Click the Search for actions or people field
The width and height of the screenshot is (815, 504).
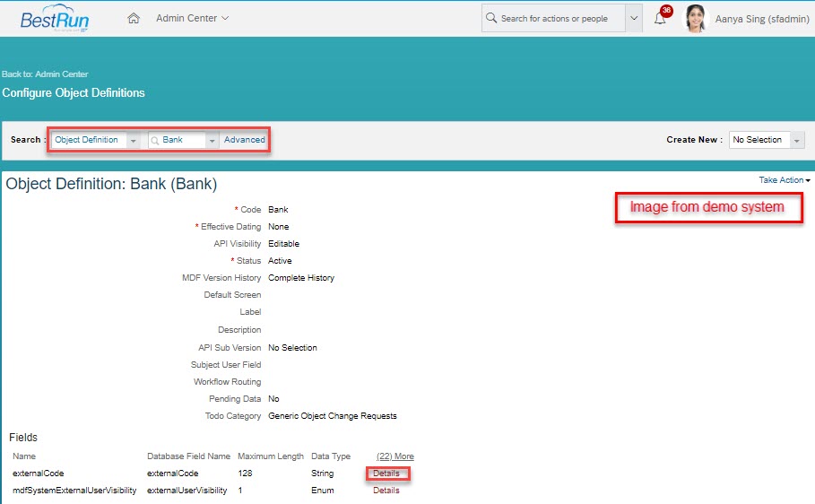[554, 18]
